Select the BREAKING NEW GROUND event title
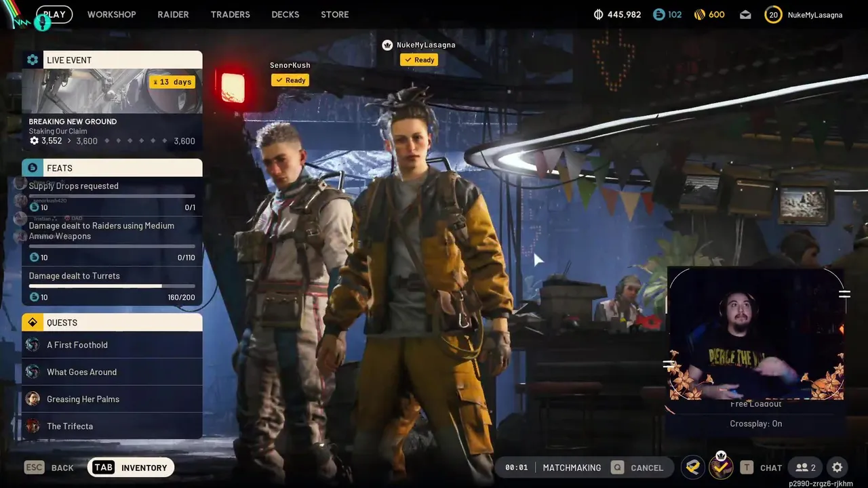Image resolution: width=868 pixels, height=488 pixels. point(73,121)
